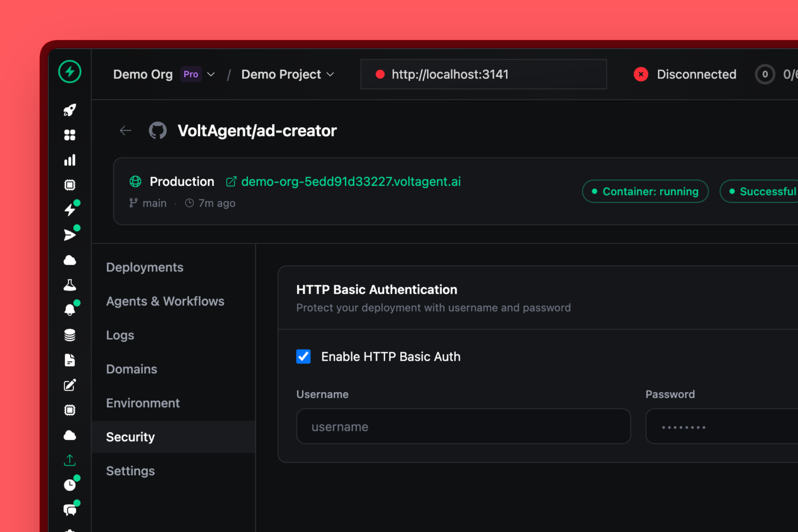Click the green upload deploy icon
798x532 pixels.
70,460
